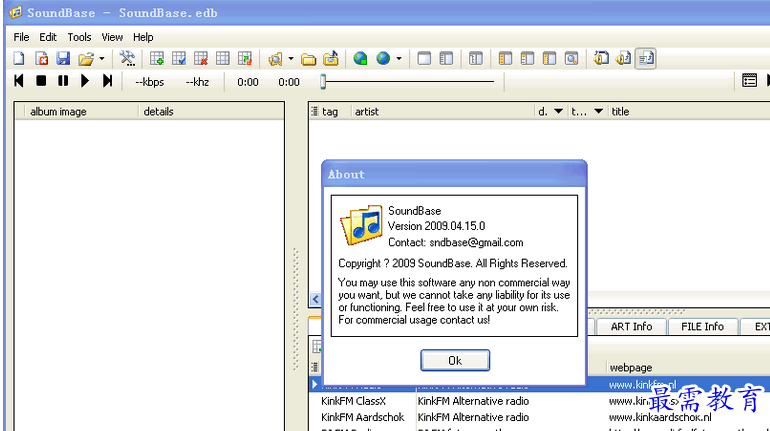
Task: Start playing the track
Action: pyautogui.click(x=85, y=81)
